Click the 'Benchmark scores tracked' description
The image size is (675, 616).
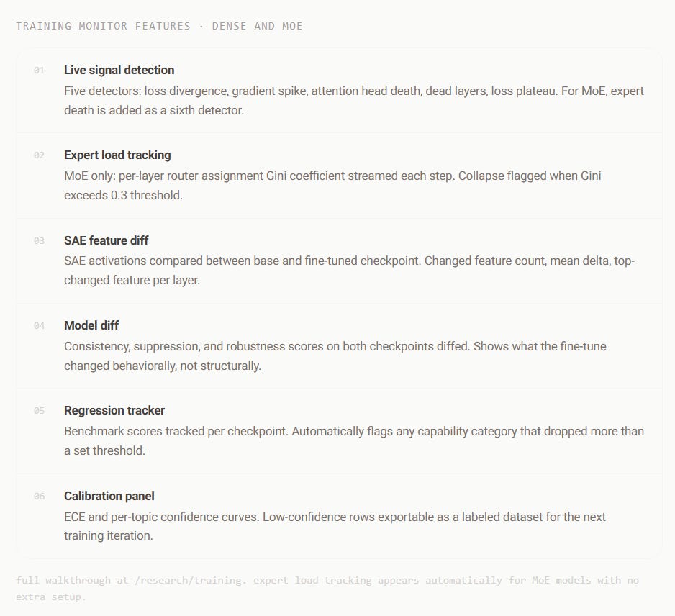[x=354, y=441]
